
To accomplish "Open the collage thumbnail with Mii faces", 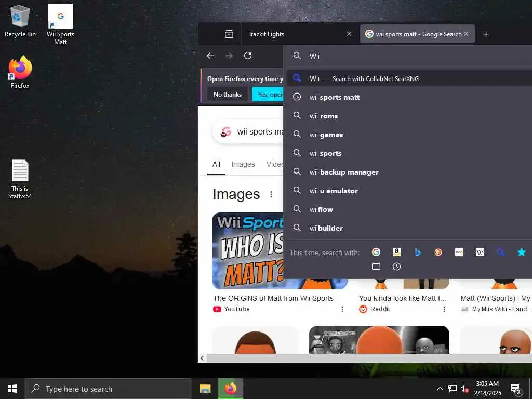I will 379,340.
